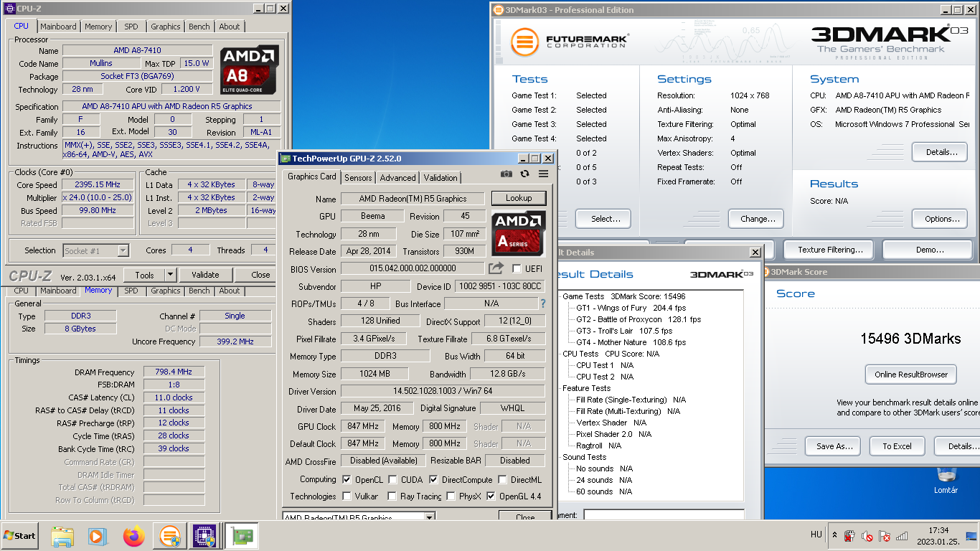The image size is (980, 551).
Task: Launch Windows Media Player from taskbar
Action: coord(97,536)
